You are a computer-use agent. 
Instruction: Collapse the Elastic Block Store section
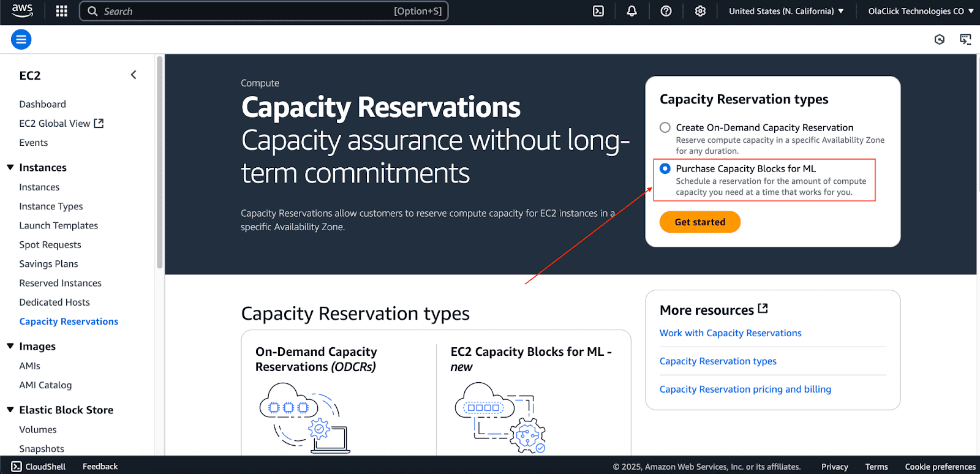click(x=10, y=410)
